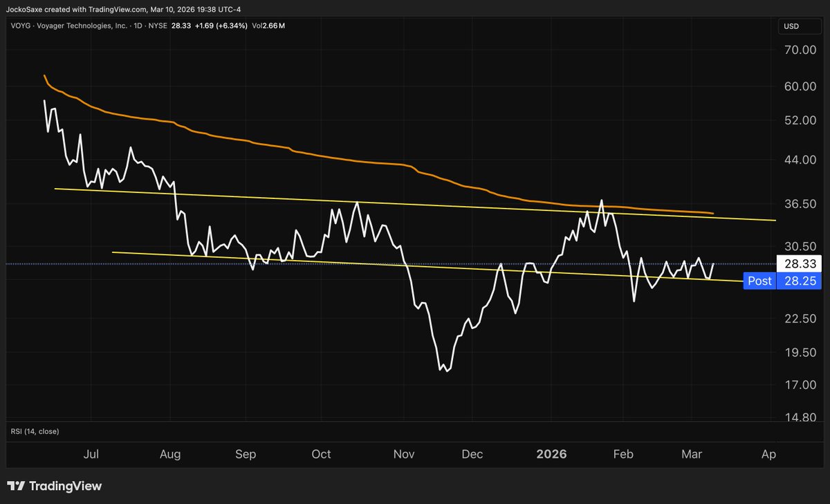Click the 60.00 price axis value
Image resolution: width=830 pixels, height=504 pixels.
pyautogui.click(x=800, y=86)
